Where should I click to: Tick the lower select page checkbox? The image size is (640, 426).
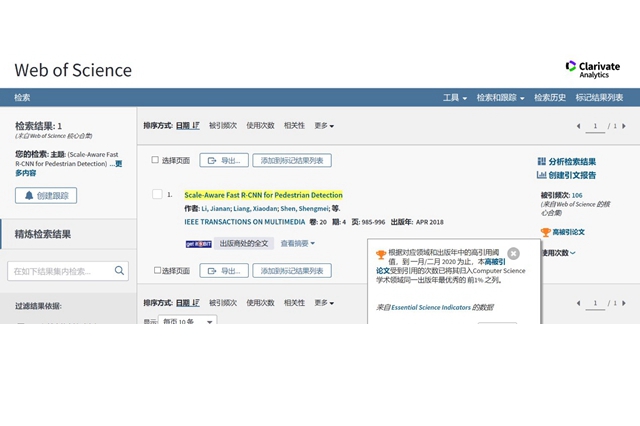155,270
